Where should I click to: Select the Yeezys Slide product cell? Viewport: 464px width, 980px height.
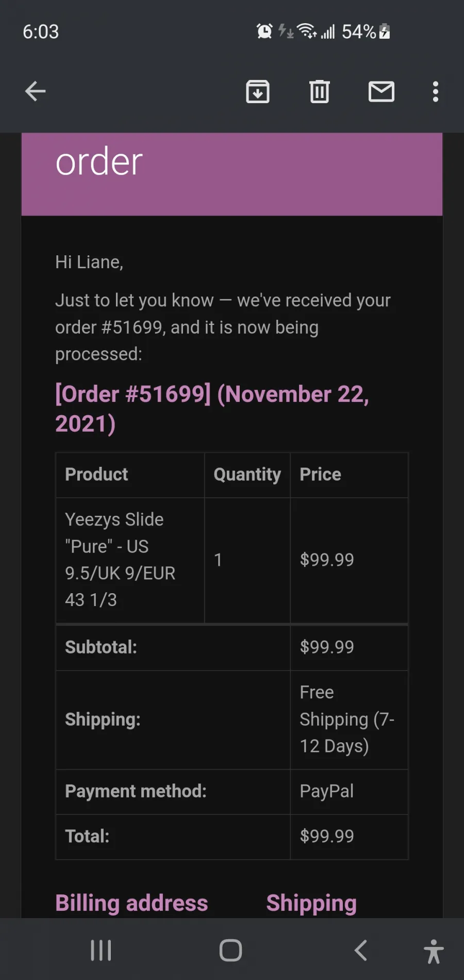[130, 560]
